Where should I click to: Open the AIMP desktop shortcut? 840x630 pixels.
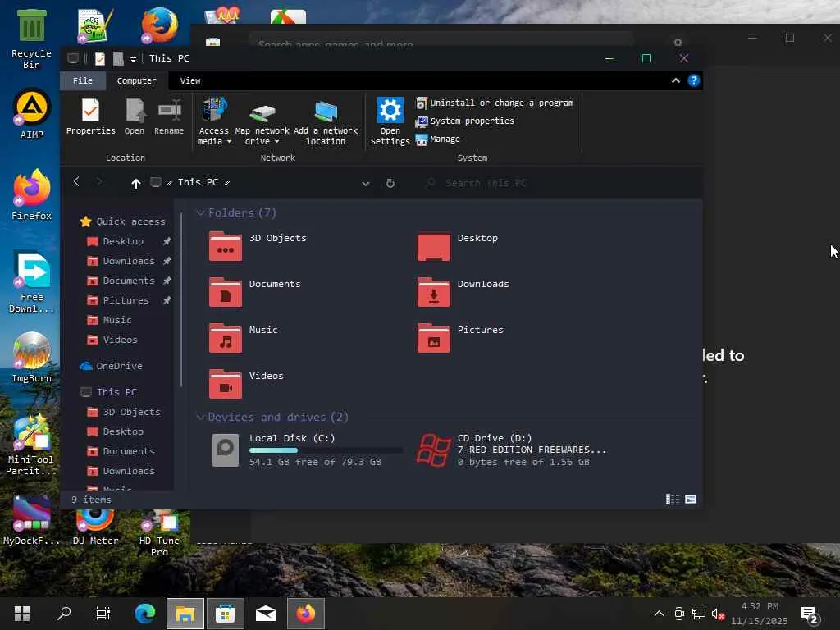pos(32,114)
